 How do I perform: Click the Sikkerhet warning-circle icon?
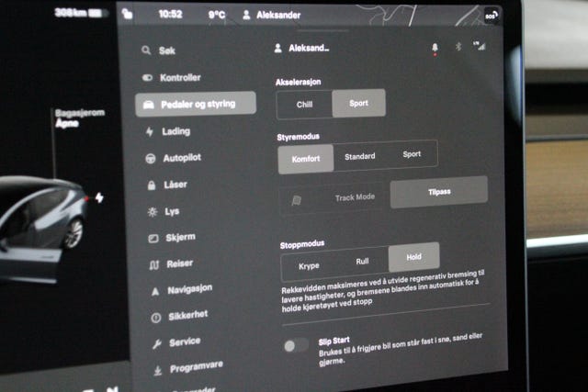[156, 318]
